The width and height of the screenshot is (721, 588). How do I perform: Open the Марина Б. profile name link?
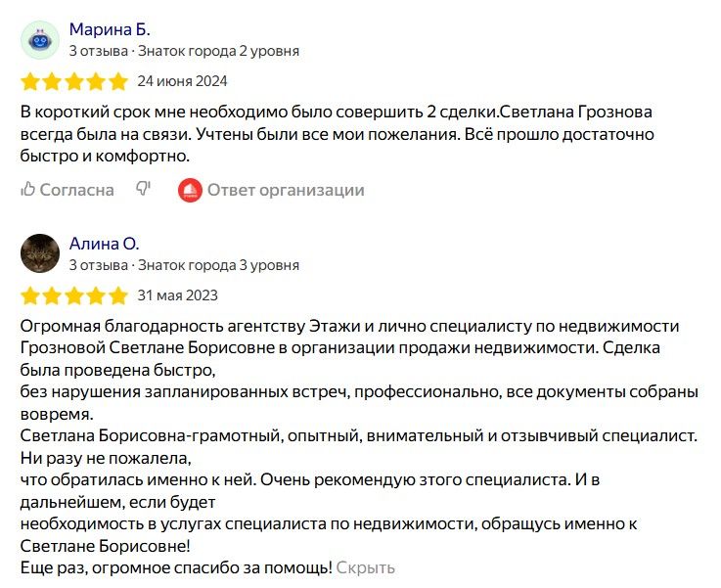tap(110, 29)
